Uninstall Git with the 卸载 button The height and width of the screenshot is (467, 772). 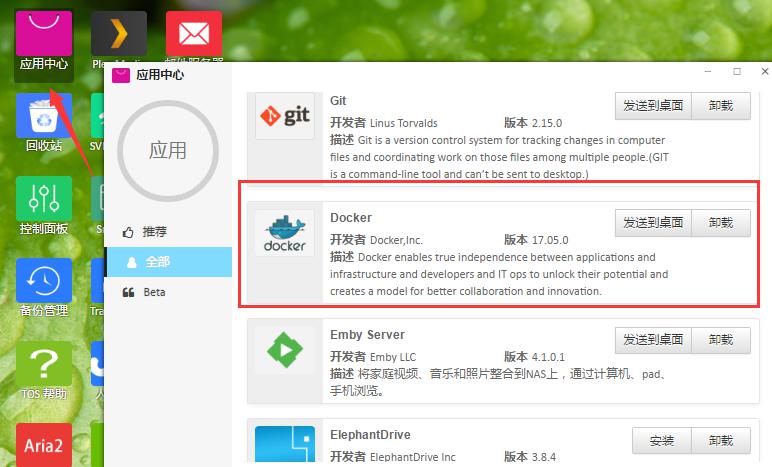[x=721, y=106]
